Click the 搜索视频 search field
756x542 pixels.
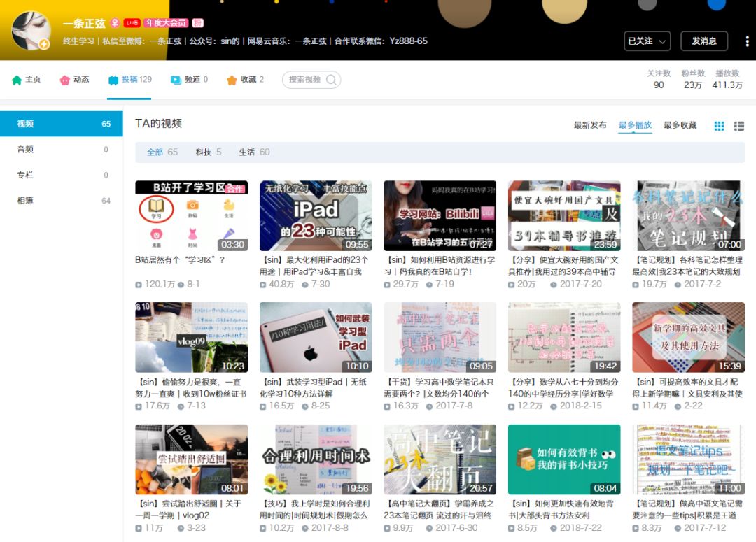coord(311,80)
